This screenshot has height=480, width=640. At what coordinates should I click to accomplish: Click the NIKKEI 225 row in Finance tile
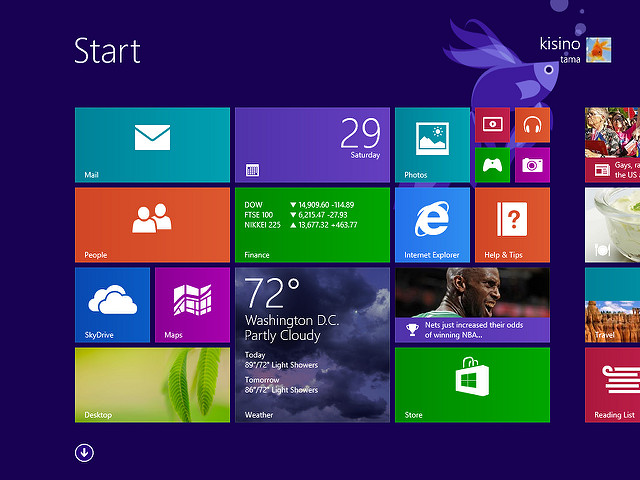click(x=301, y=225)
